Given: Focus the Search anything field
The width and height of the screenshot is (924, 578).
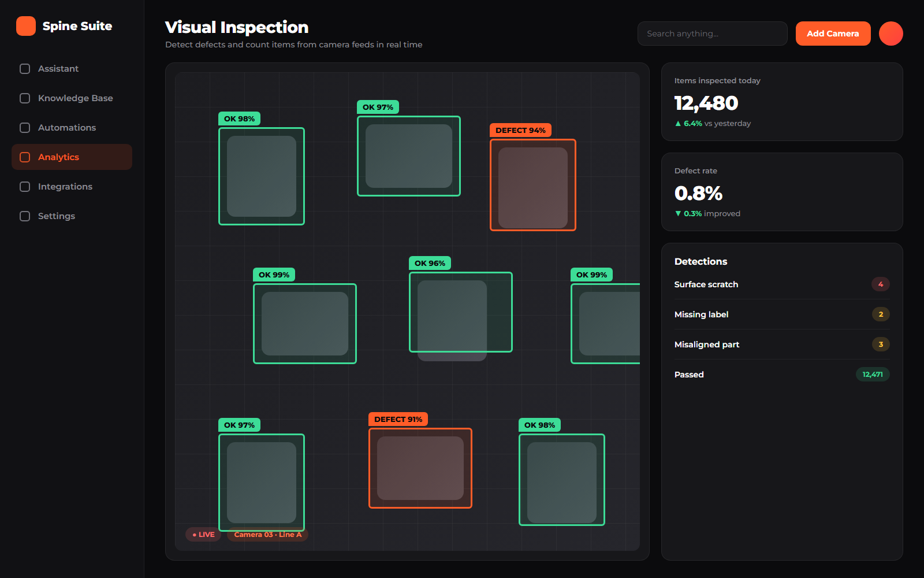Looking at the screenshot, I should [713, 34].
